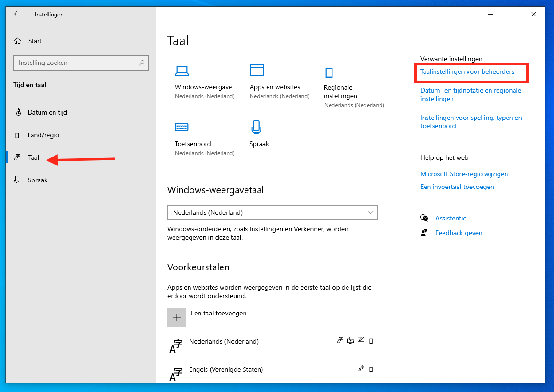Image resolution: width=554 pixels, height=392 pixels.
Task: Open Taalinstellingen voor beheerders link
Action: [467, 72]
